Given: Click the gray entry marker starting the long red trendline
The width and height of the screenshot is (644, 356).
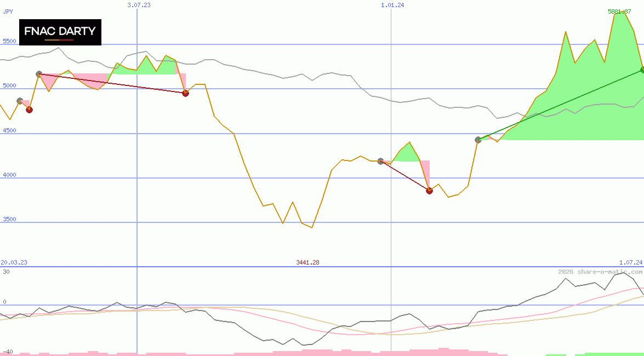Looking at the screenshot, I should pyautogui.click(x=39, y=74).
